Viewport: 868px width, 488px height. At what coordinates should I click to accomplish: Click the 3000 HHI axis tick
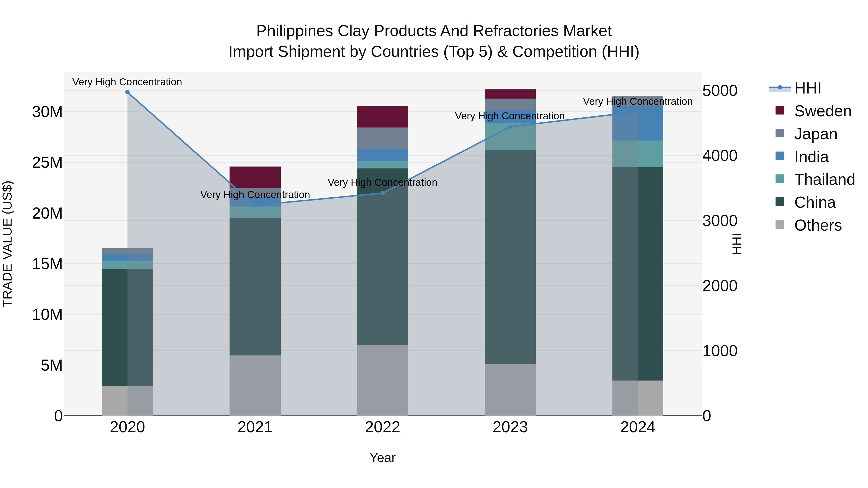click(720, 221)
